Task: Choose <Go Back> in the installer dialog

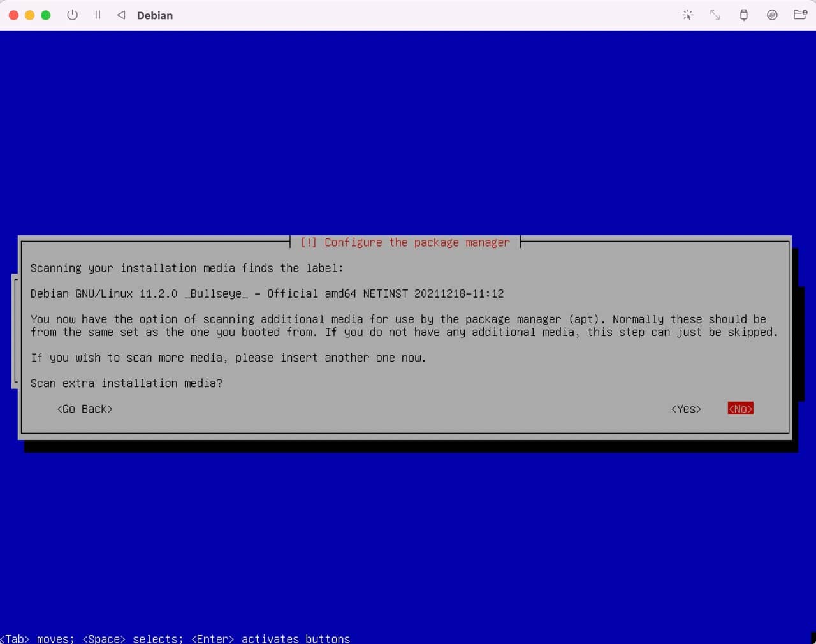Action: coord(85,409)
